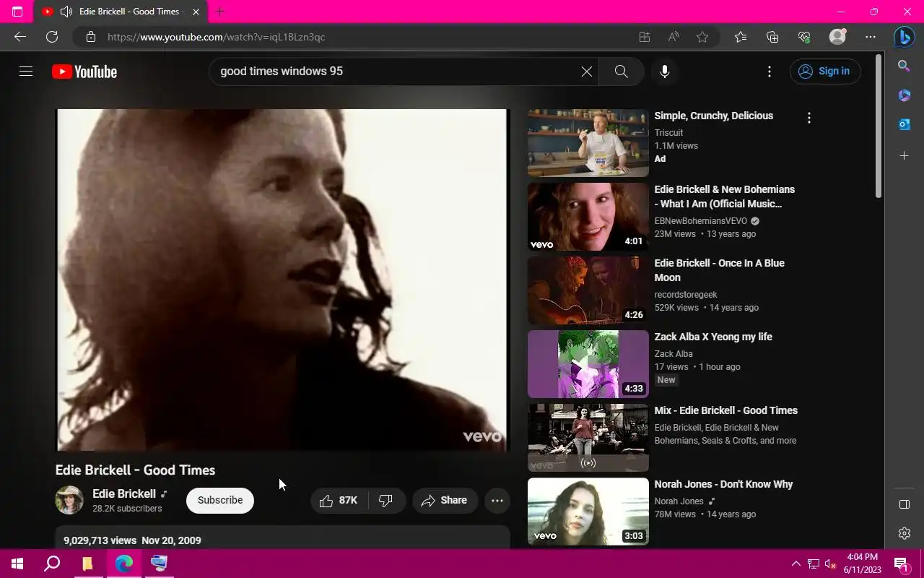Go back with browser back arrow
Image resolution: width=924 pixels, height=578 pixels.
[20, 37]
